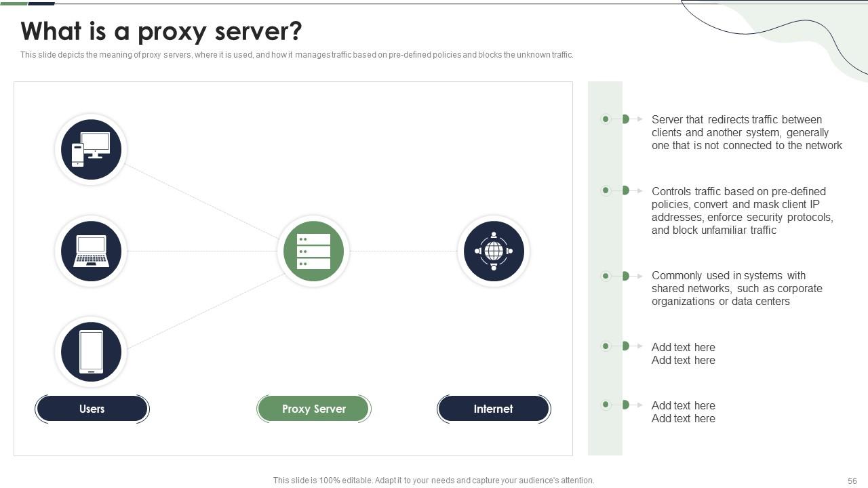Screen dimensions: 868x488
Task: Select the footer editable note text
Action: click(433, 479)
